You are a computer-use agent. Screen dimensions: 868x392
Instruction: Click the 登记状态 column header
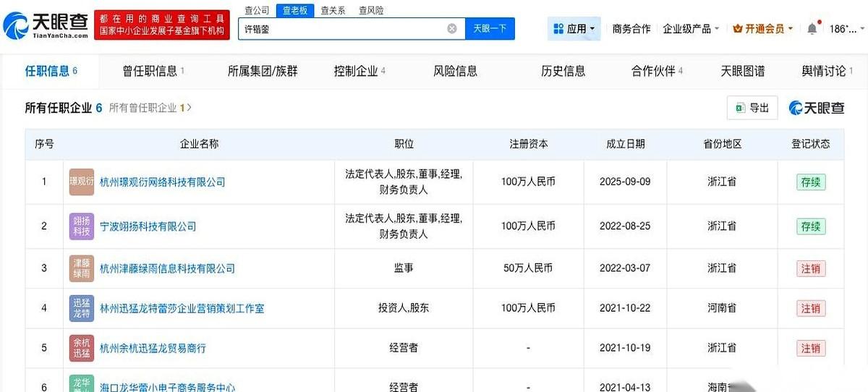[811, 144]
